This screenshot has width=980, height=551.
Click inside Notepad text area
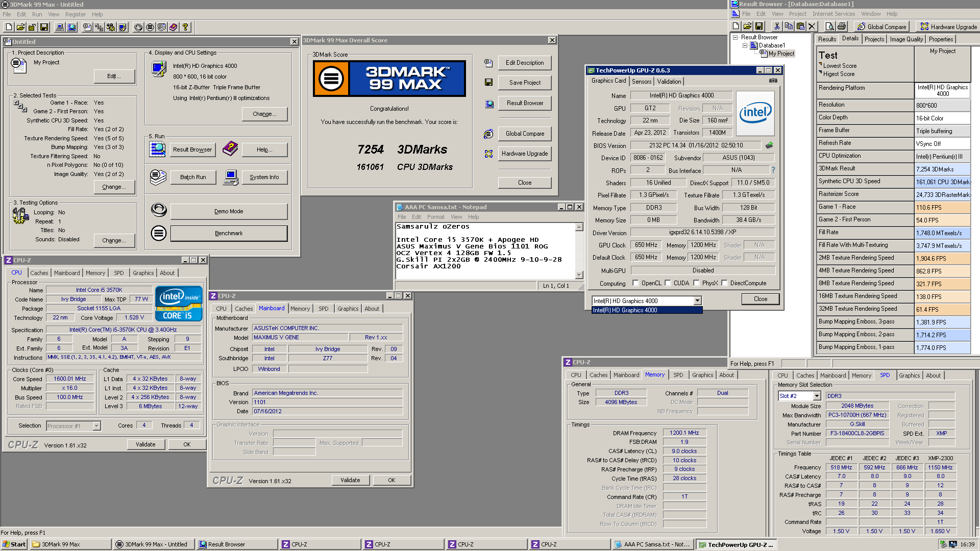pos(485,251)
